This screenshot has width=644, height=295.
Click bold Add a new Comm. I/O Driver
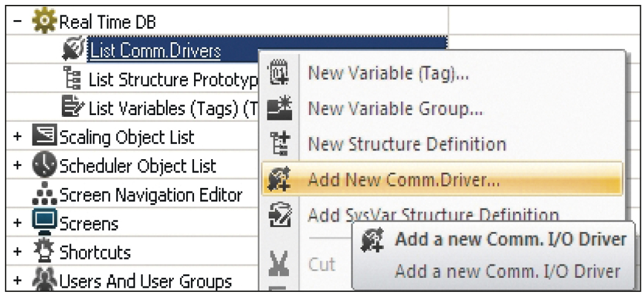coord(511,239)
